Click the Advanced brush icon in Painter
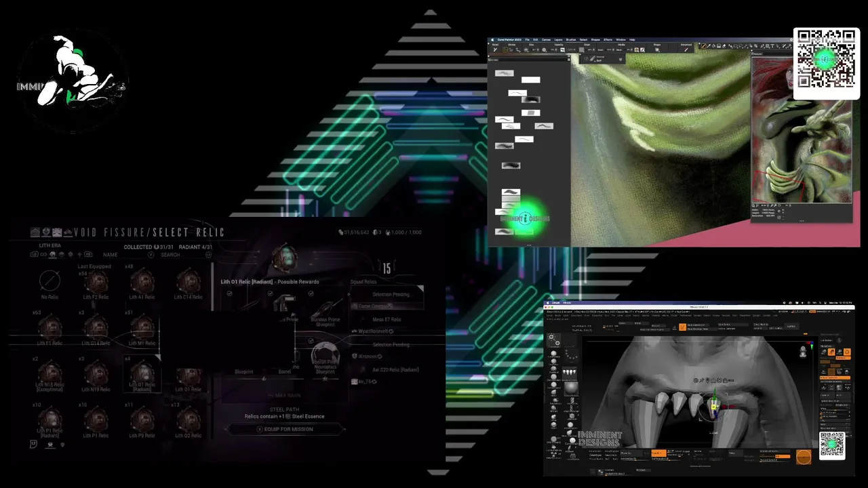 (686, 49)
